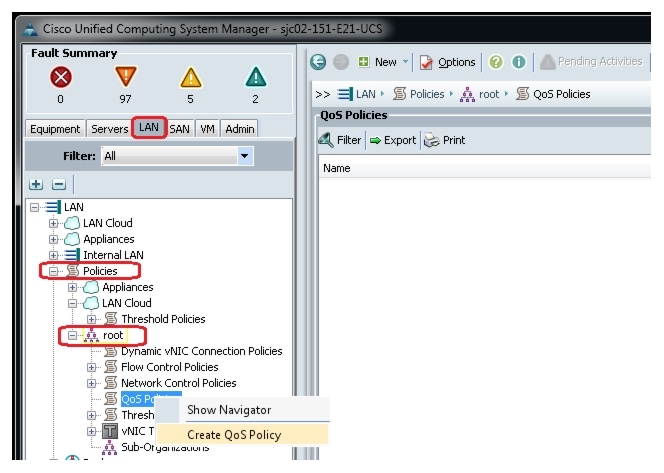Screen dimensions: 664x473
Task: Click the expand all plus icon
Action: [36, 184]
